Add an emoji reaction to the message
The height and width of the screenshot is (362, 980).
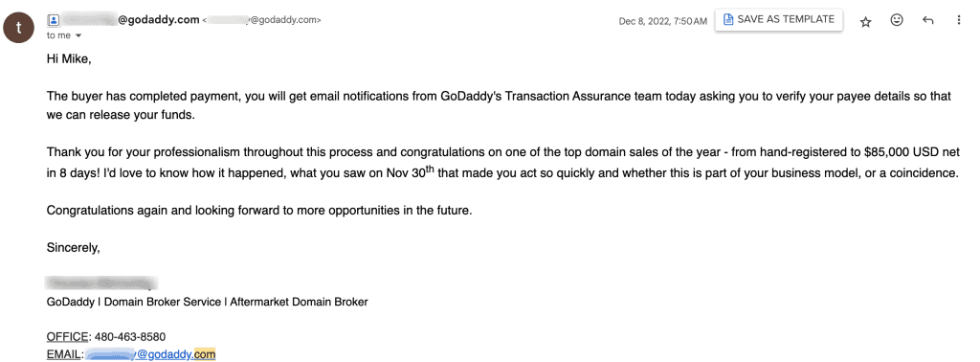tap(897, 21)
